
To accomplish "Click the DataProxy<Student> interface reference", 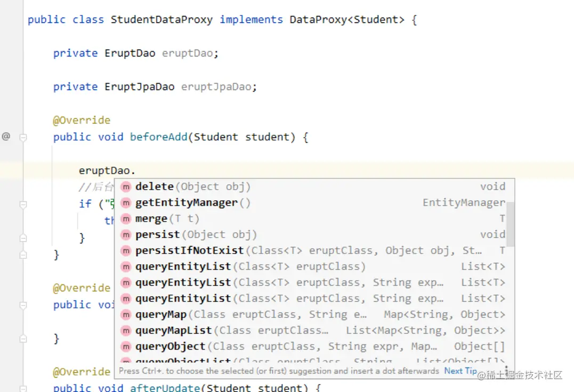I will click(347, 19).
